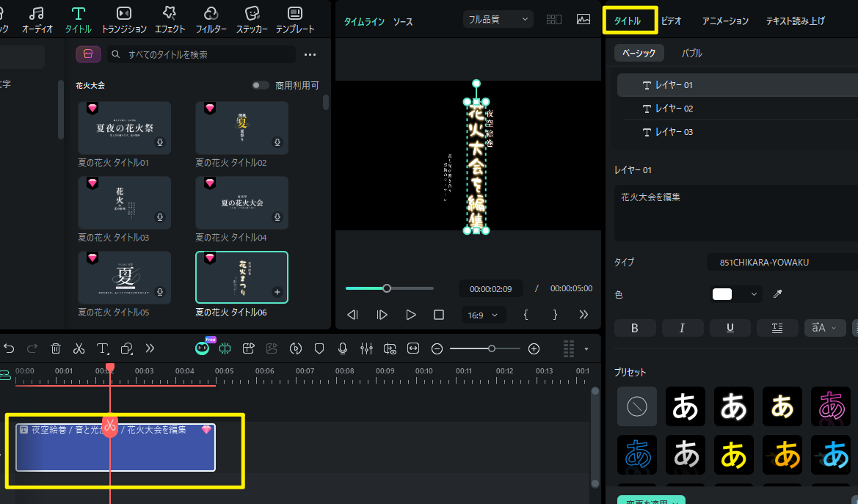Click the text line spacing icon
The width and height of the screenshot is (858, 504).
pyautogui.click(x=777, y=328)
